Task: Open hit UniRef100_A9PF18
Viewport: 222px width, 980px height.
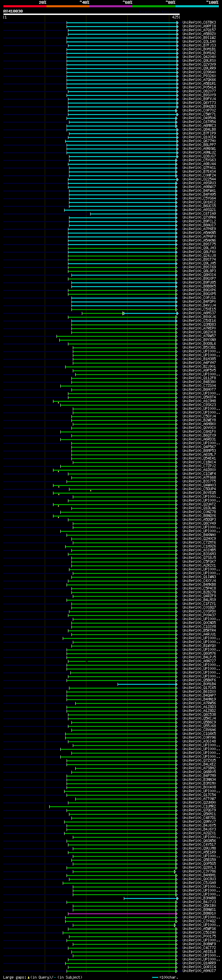Action: pos(199,26)
